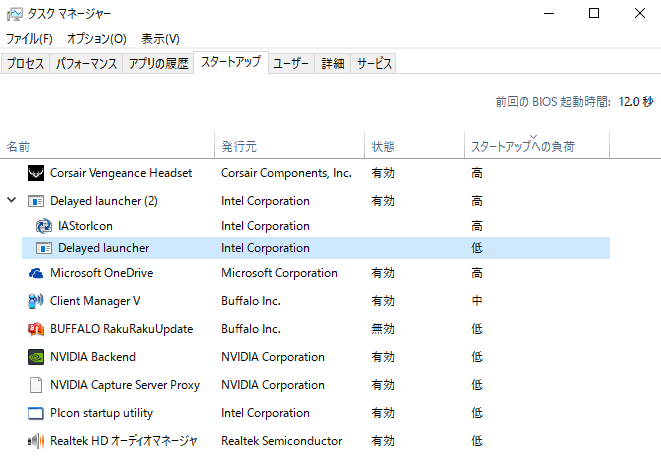This screenshot has width=661, height=468.
Task: Sort by スタートアップへの負荷 column header
Action: pyautogui.click(x=537, y=146)
